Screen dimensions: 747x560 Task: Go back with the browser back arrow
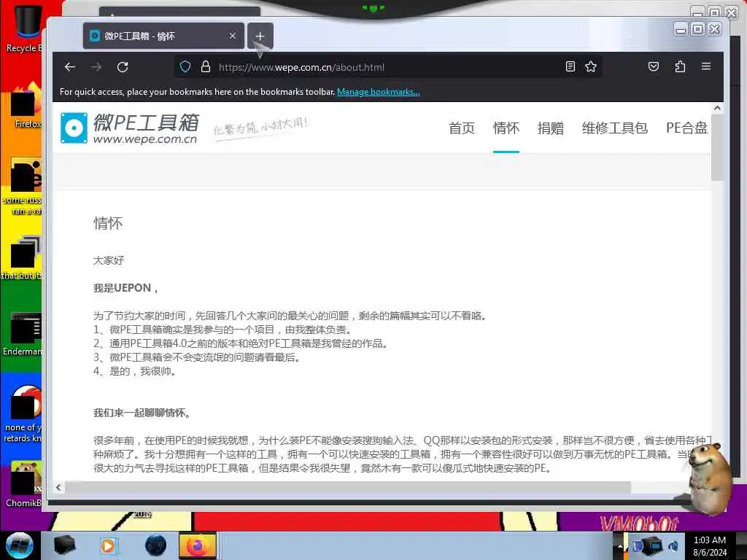pos(70,67)
